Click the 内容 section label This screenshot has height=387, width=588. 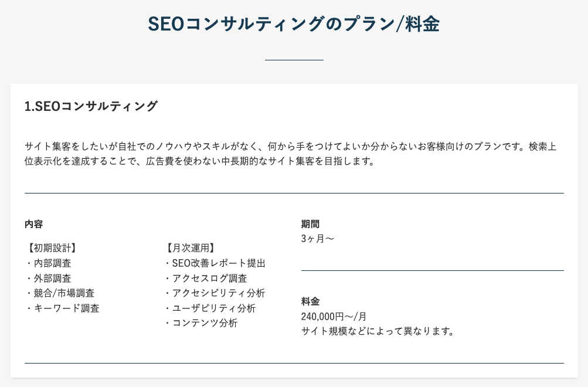click(x=33, y=224)
